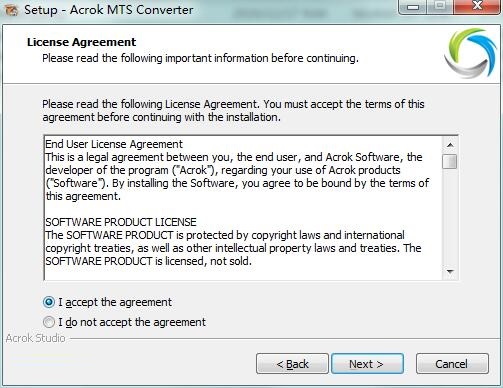Viewport: 503px width, 388px height.
Task: Click the license scrollbar down arrow
Action: pos(450,272)
